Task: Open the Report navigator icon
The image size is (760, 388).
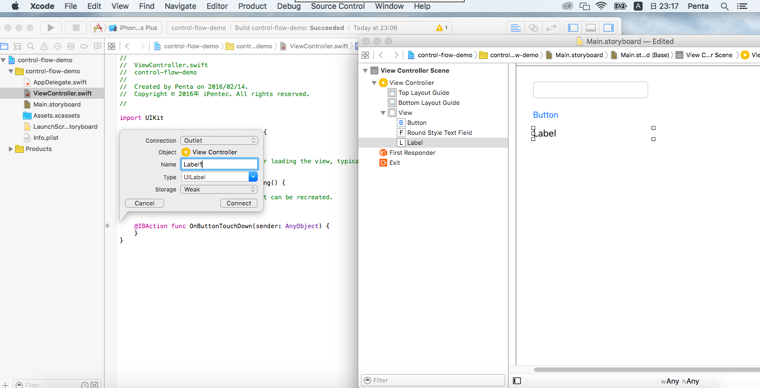Action: 97,47
